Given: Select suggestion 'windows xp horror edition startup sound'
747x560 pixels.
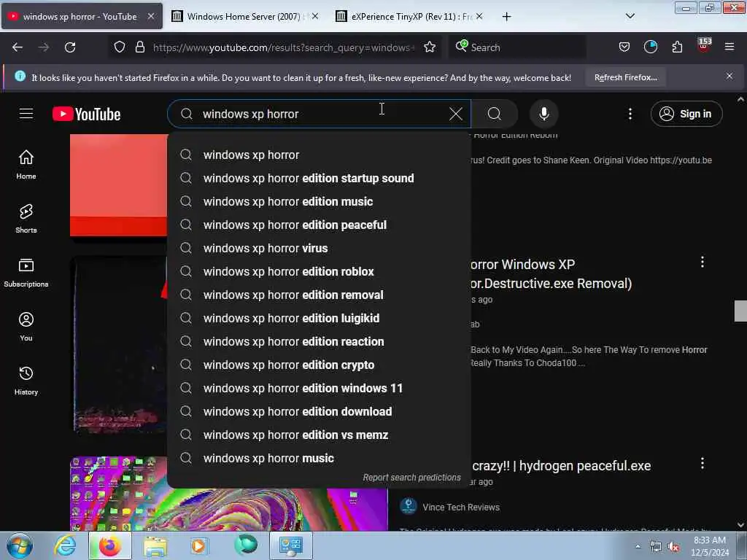Looking at the screenshot, I should click(x=320, y=178).
